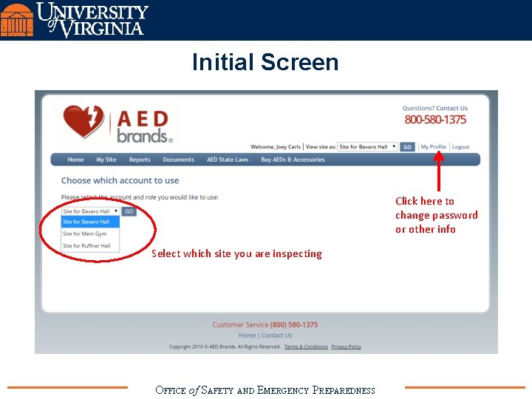Click GO beside the account dropdown
This screenshot has width=532, height=399.
129,211
